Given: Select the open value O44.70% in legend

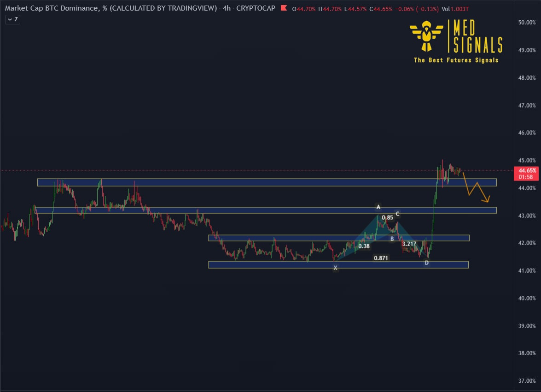Looking at the screenshot, I should coord(303,9).
